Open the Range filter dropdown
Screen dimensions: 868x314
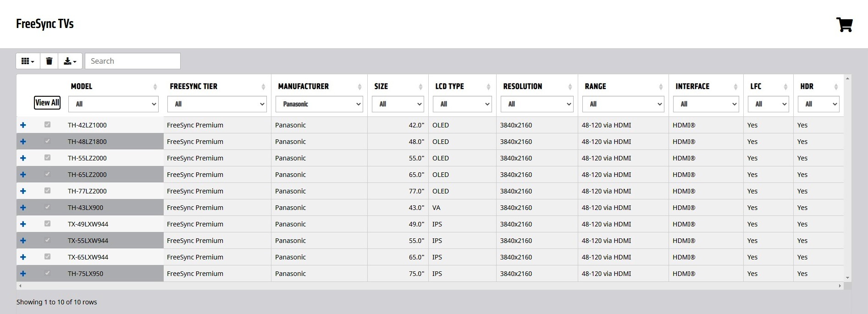623,104
